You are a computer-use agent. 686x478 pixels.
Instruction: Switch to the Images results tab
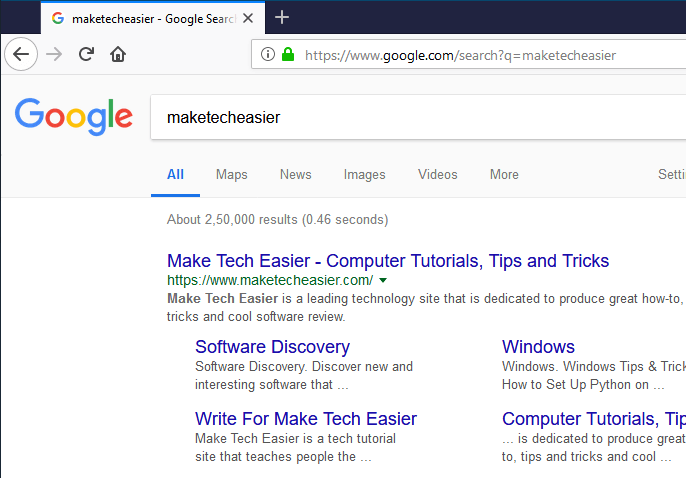pos(364,174)
